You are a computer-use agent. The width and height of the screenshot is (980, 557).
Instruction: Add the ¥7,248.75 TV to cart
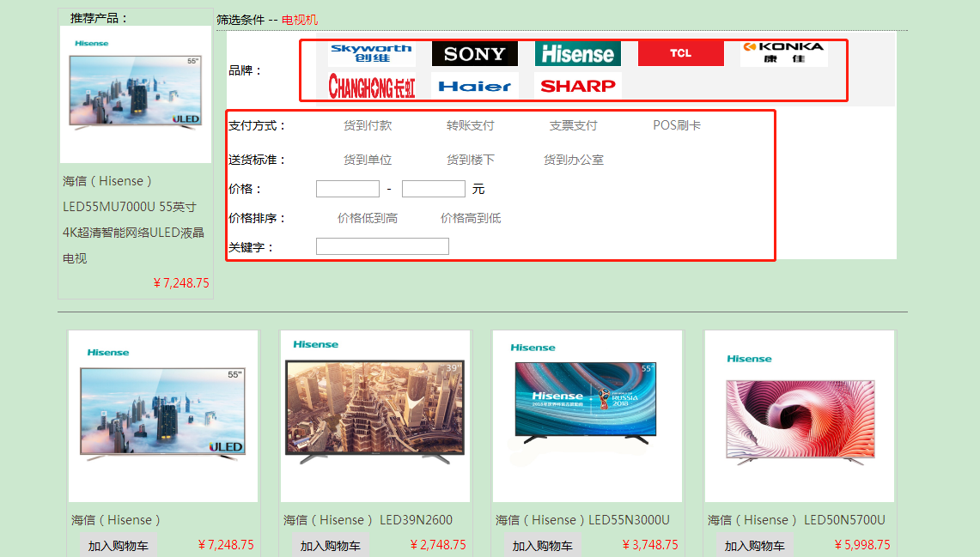pyautogui.click(x=119, y=546)
